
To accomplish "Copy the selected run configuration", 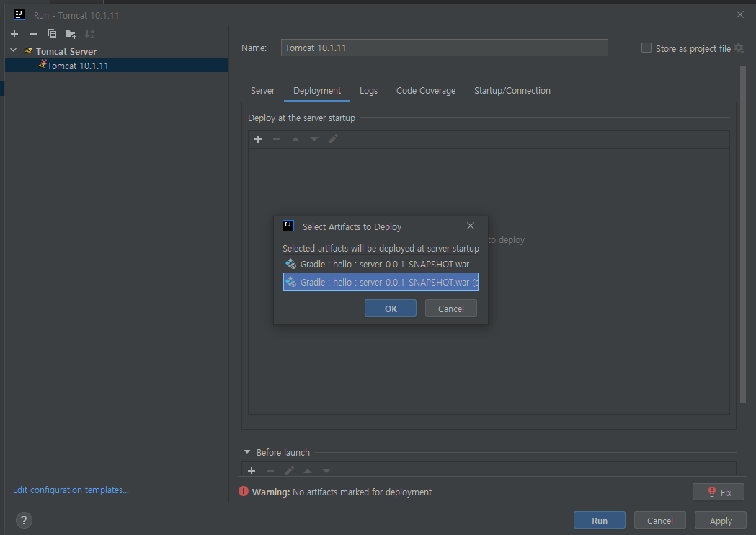I will (52, 34).
